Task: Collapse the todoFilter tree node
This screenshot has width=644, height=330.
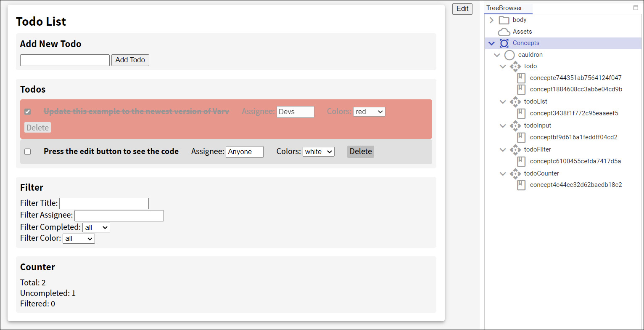Action: [x=503, y=149]
